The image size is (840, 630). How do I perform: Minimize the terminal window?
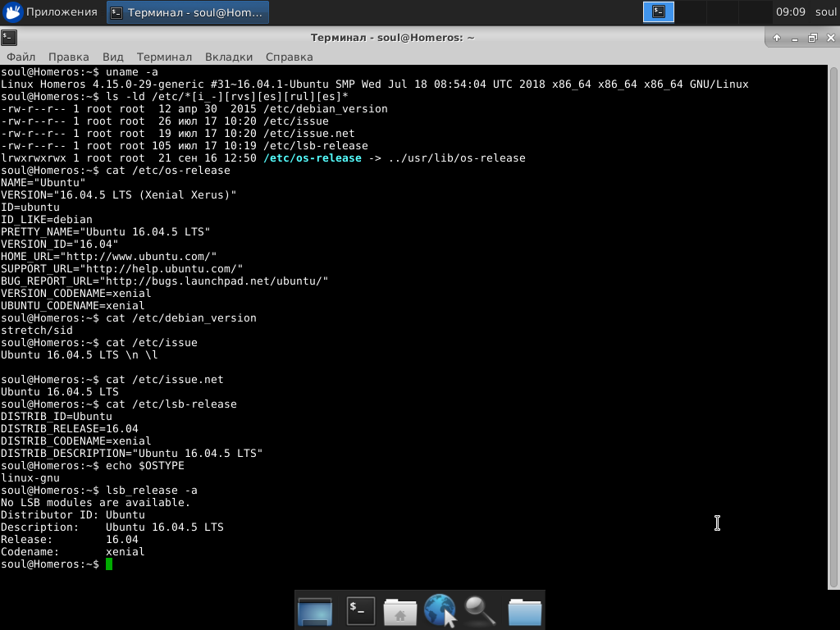[x=795, y=38]
